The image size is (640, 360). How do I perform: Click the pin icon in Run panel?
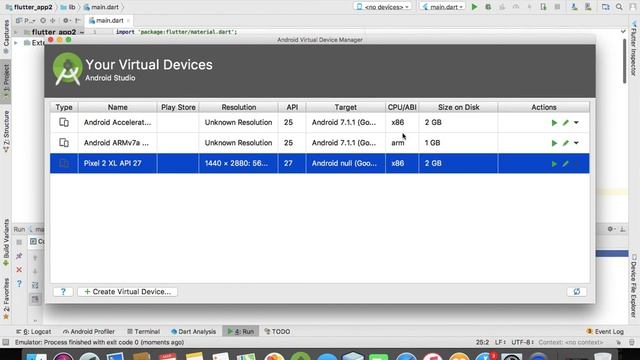point(19,256)
